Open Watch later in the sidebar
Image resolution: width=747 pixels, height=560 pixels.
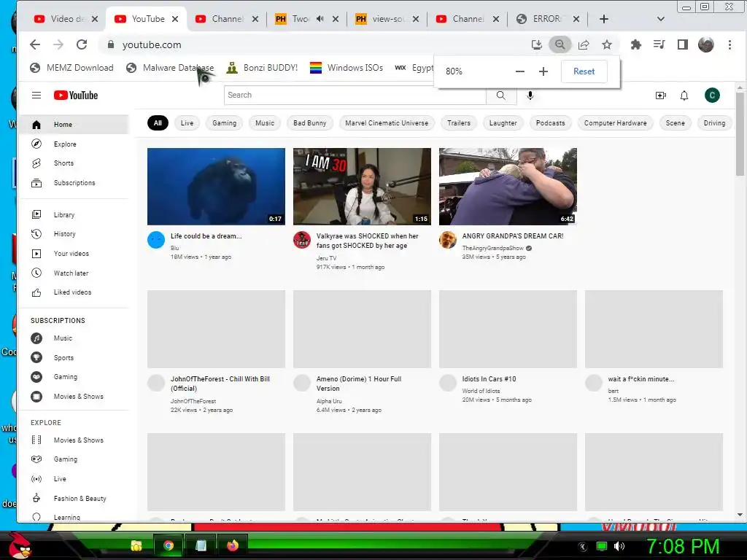click(74, 273)
